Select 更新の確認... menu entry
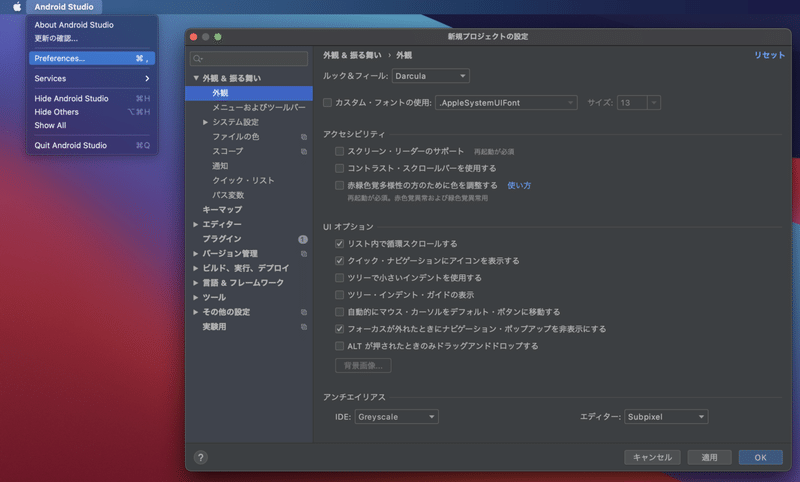 [x=92, y=38]
